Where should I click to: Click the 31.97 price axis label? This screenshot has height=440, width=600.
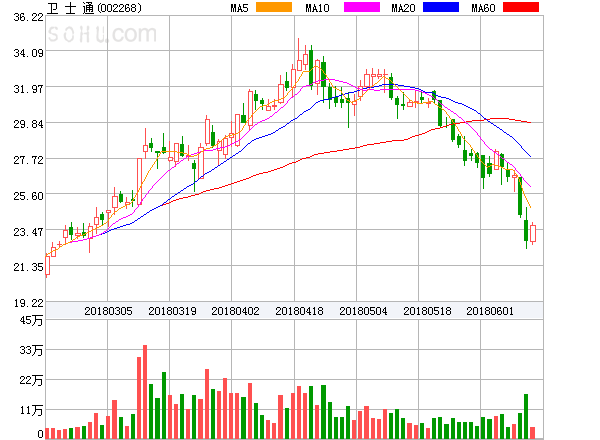point(28,89)
